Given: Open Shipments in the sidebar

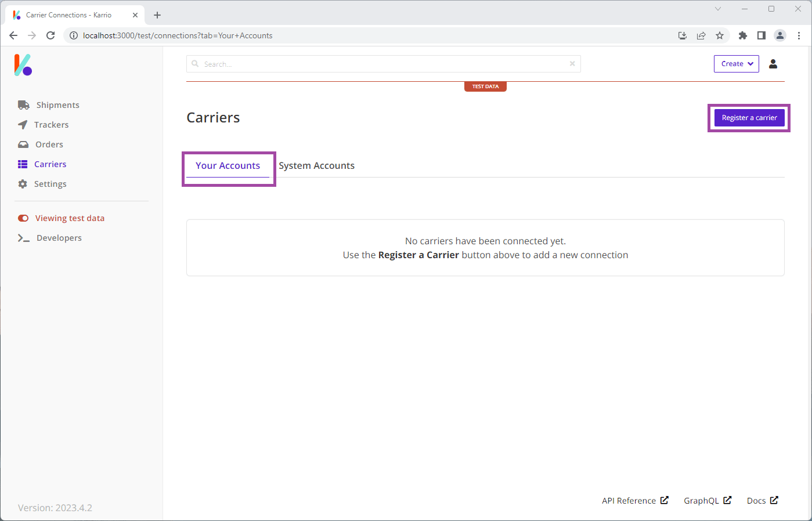Looking at the screenshot, I should 49,105.
